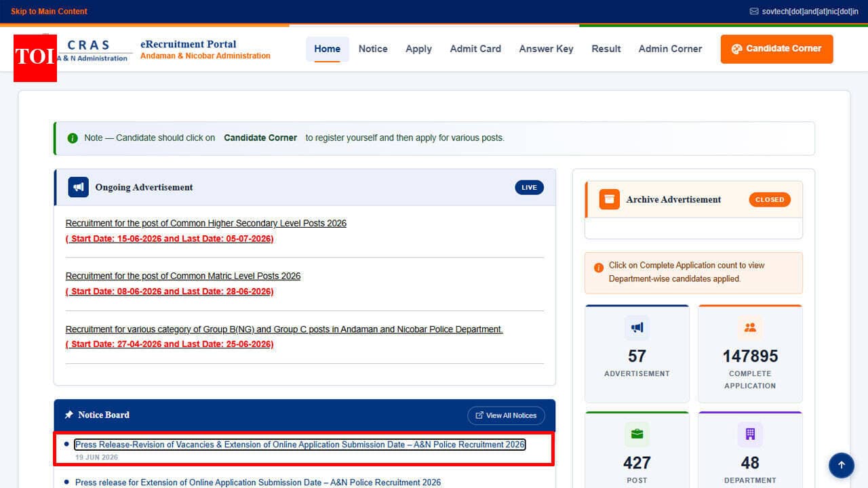Viewport: 868px width, 488px height.
Task: Click the 427 post count
Action: pos(637,463)
